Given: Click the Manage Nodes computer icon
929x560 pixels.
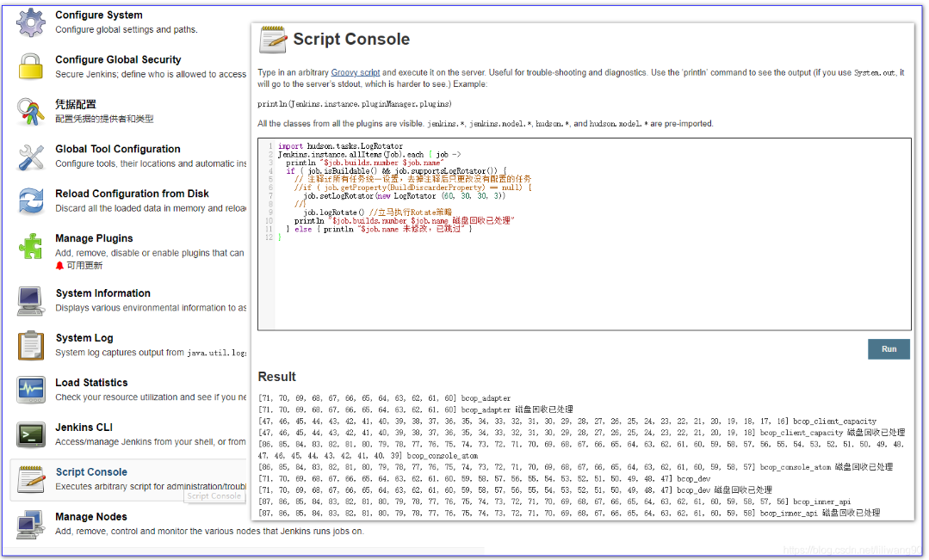Looking at the screenshot, I should 31,524.
